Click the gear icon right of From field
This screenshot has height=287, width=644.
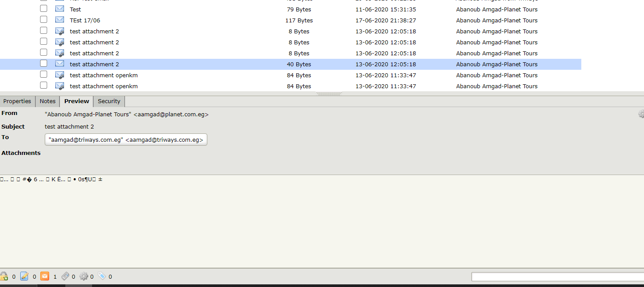click(641, 115)
